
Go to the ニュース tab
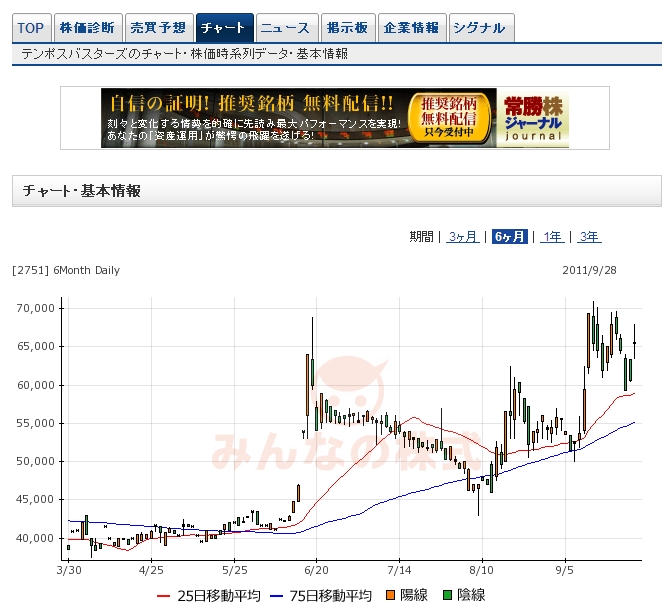pyautogui.click(x=286, y=27)
